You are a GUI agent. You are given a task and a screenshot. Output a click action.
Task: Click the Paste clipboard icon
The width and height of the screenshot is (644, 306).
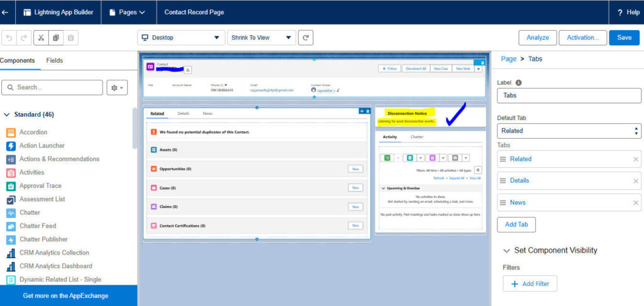click(70, 38)
